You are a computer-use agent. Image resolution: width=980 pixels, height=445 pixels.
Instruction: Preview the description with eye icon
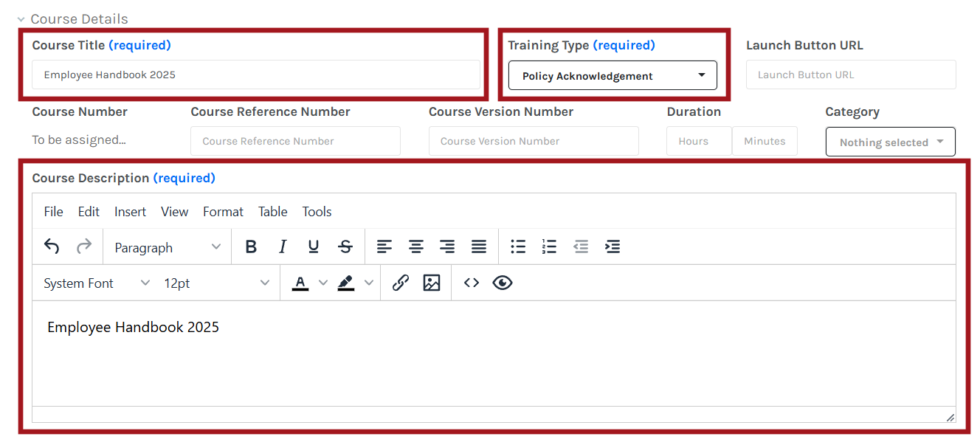503,283
